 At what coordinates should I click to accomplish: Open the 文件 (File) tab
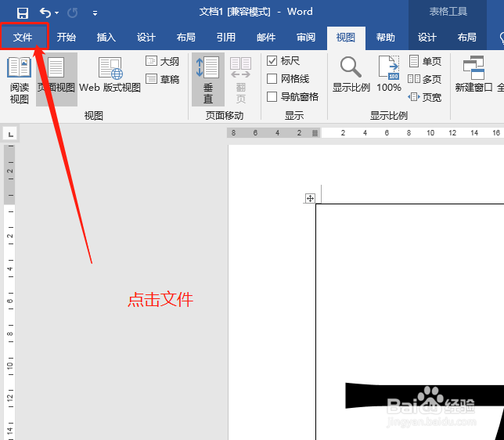23,38
